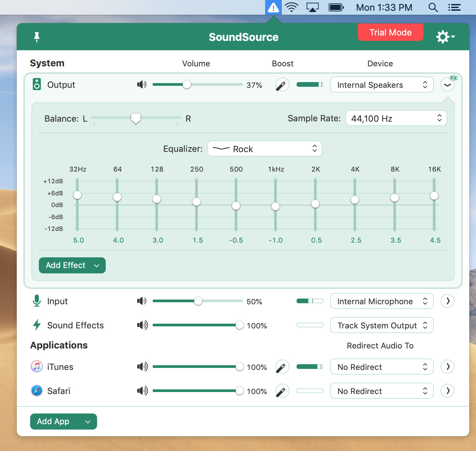Mute the Output volume speaker icon
476x451 pixels.
pos(142,84)
